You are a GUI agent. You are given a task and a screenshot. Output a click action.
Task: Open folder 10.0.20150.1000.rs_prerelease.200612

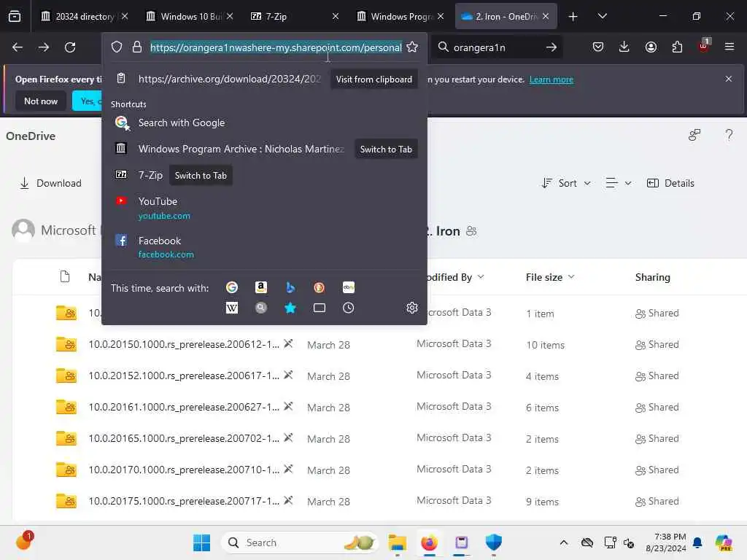point(184,344)
